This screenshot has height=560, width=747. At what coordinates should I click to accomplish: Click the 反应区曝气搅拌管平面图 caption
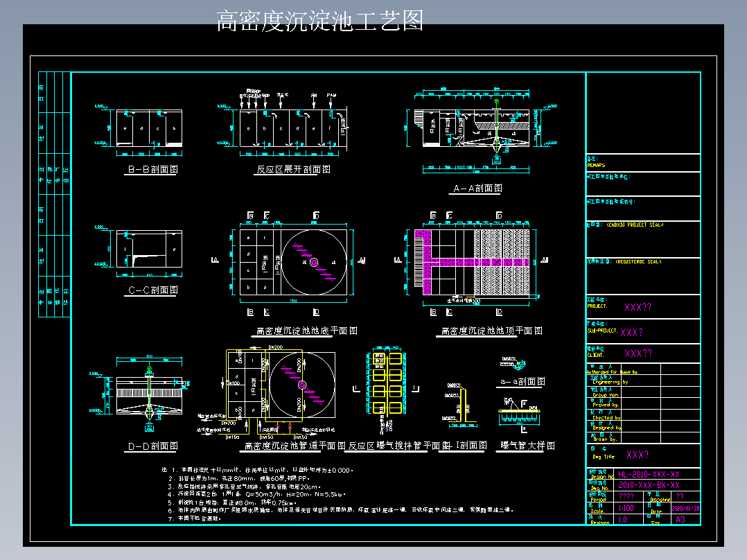[x=399, y=446]
